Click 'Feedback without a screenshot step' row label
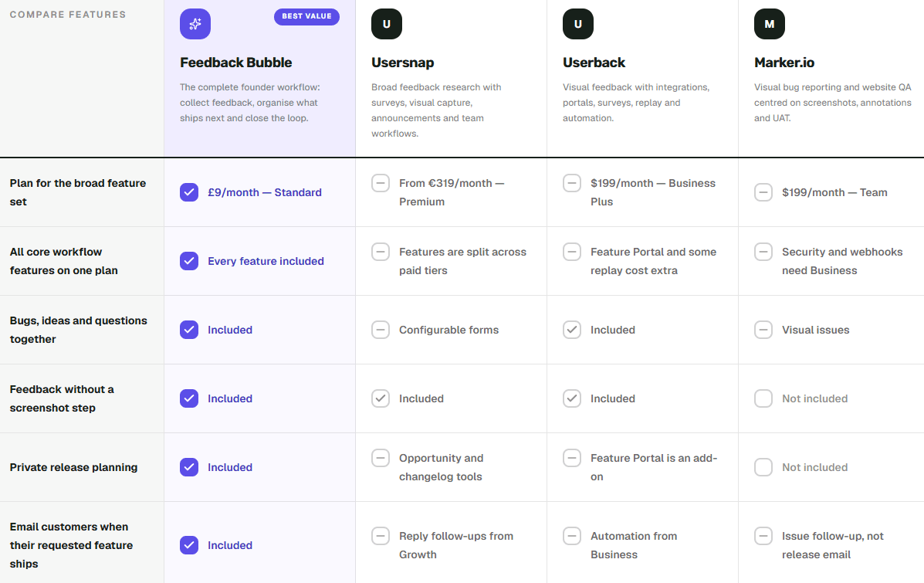Viewport: 924px width, 583px height. (x=62, y=398)
